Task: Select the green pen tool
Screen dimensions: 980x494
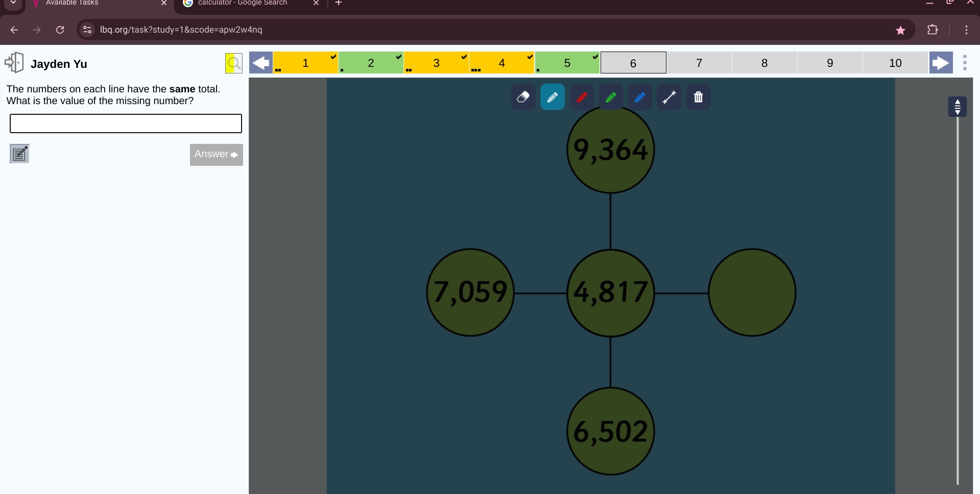Action: coord(610,97)
